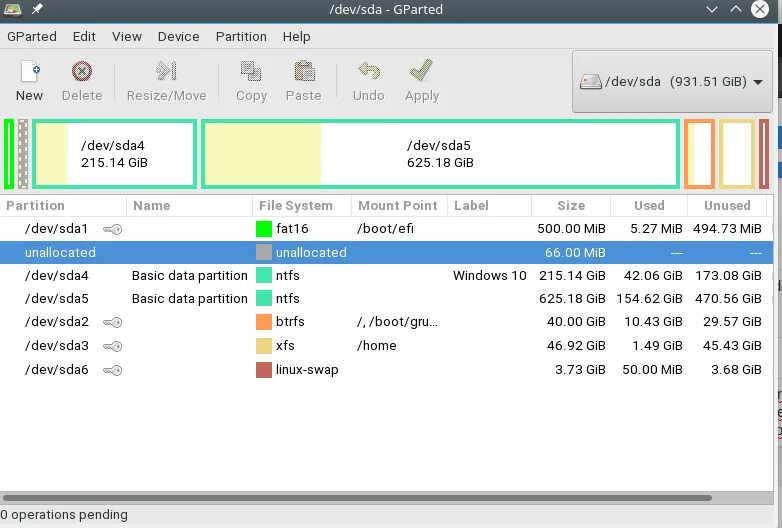This screenshot has height=528, width=782.
Task: Sort by the Unused column header
Action: pos(727,205)
